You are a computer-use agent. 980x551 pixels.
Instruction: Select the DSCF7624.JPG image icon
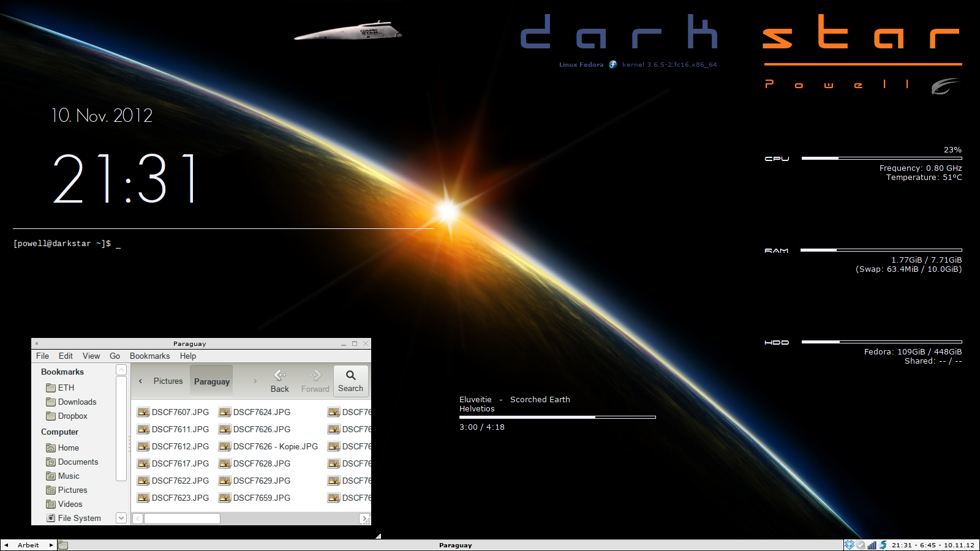tap(225, 412)
